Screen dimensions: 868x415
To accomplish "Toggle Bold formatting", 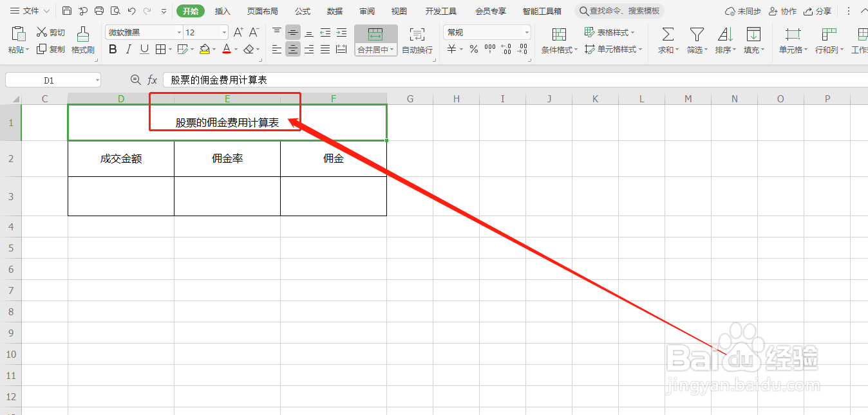I will click(113, 49).
